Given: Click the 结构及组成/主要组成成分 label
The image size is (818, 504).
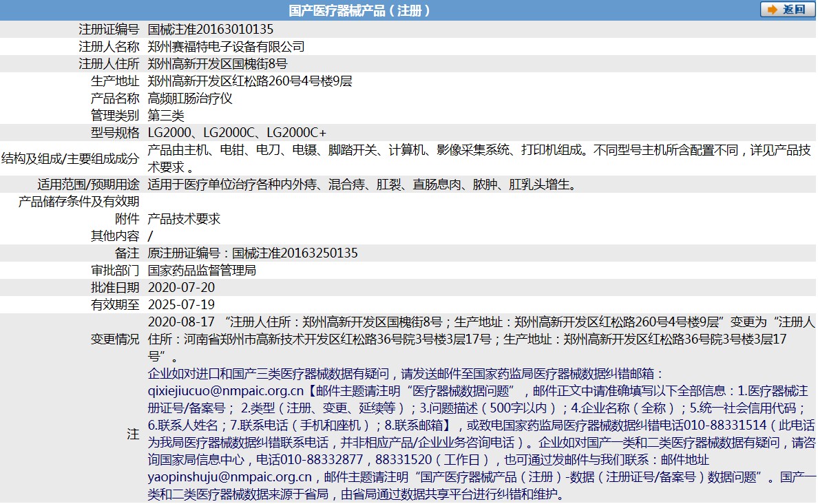Looking at the screenshot, I should point(70,158).
